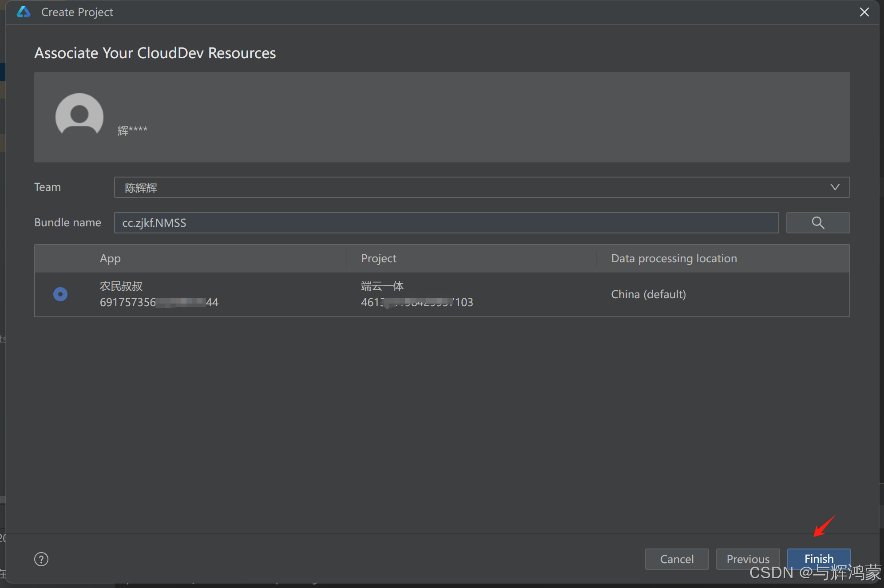Click the Bundle name input field
The image size is (884, 588).
[x=446, y=223]
